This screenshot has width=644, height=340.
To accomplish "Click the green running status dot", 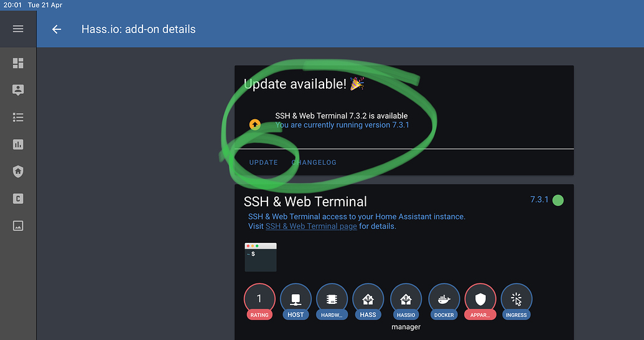I will [558, 200].
